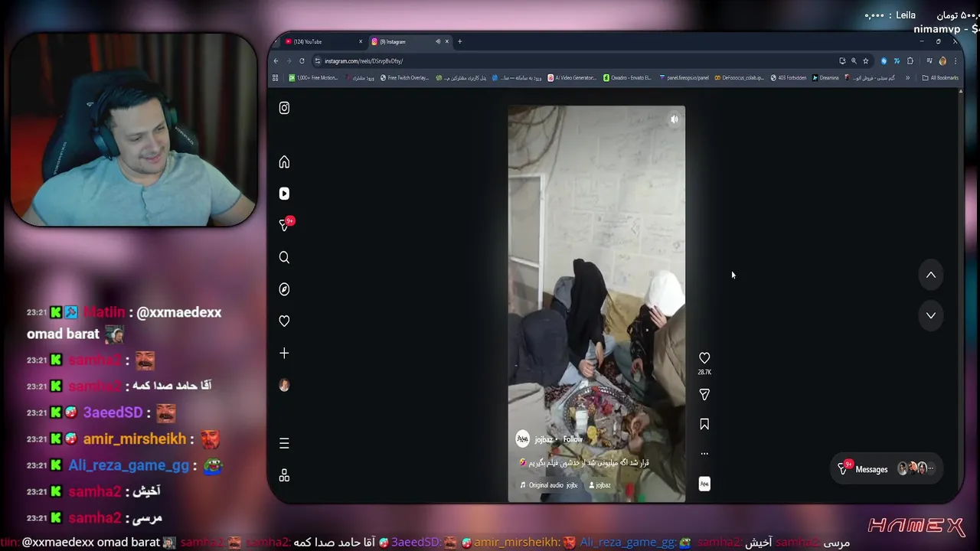Open jojbaz profile picture on reel

[x=523, y=439]
